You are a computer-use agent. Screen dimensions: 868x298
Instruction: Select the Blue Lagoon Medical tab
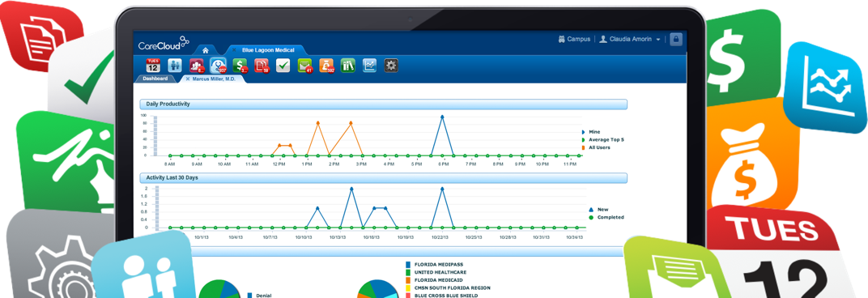coord(268,50)
